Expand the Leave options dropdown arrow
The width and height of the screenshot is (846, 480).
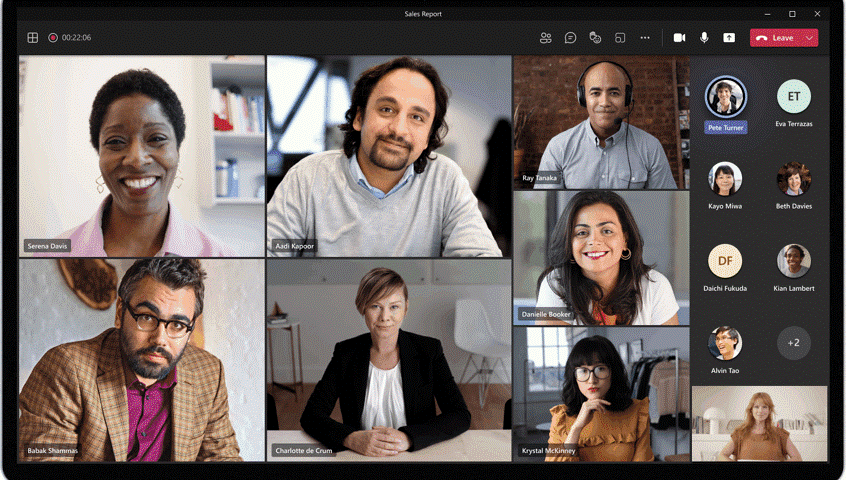pyautogui.click(x=809, y=38)
